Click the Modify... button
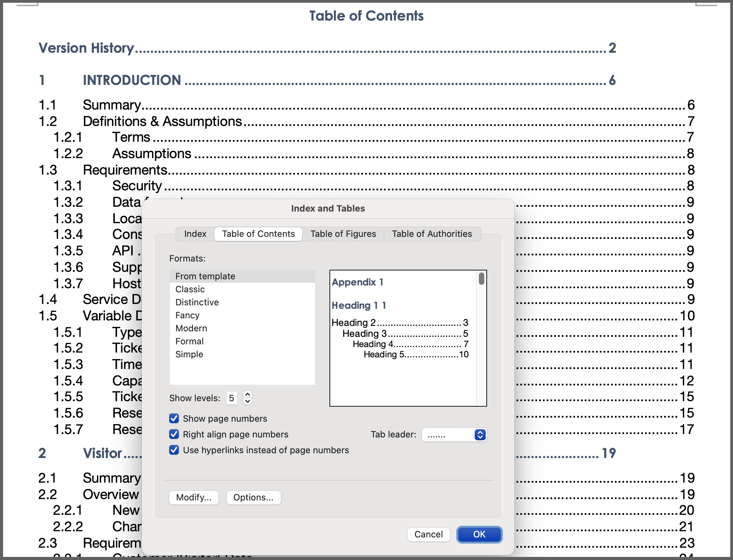Viewport: 733px width, 560px height. click(x=194, y=497)
